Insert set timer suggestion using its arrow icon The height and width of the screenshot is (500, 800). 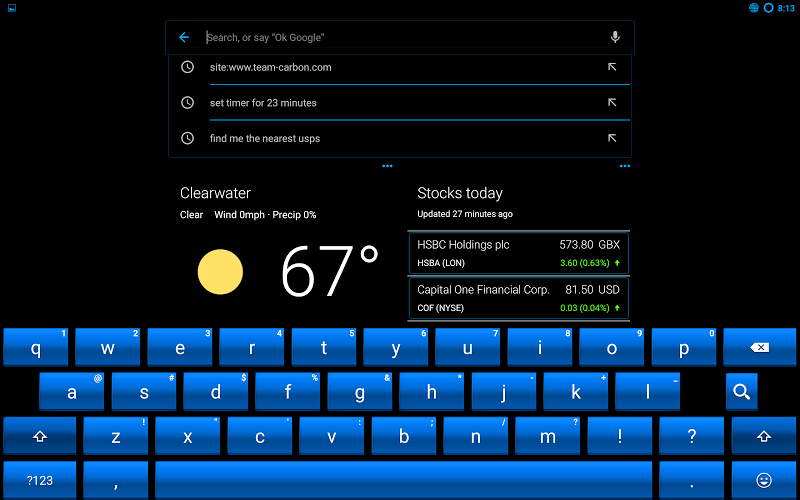pyautogui.click(x=612, y=103)
